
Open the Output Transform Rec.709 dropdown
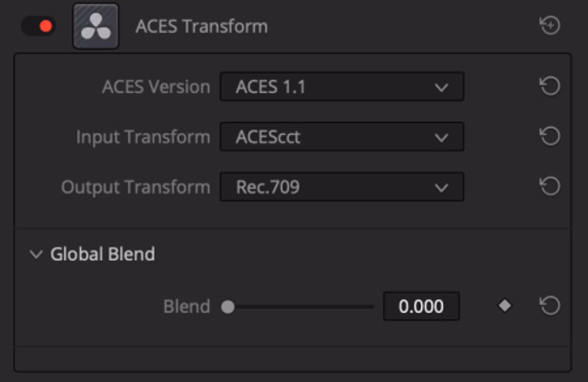click(342, 187)
